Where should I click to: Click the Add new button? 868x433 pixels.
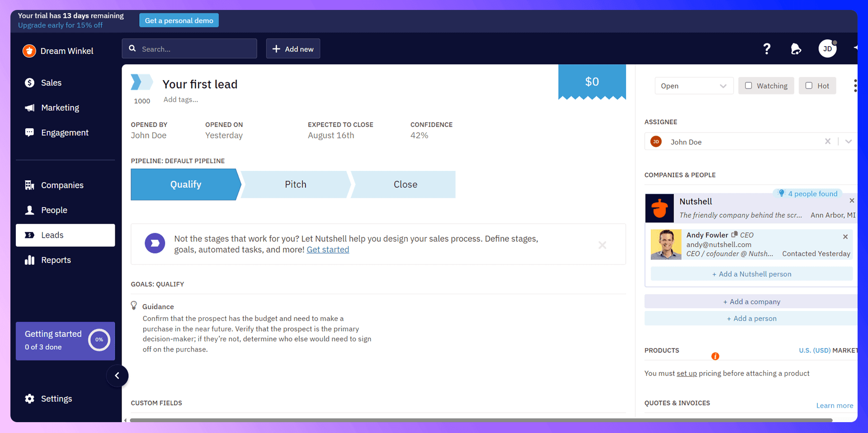293,49
